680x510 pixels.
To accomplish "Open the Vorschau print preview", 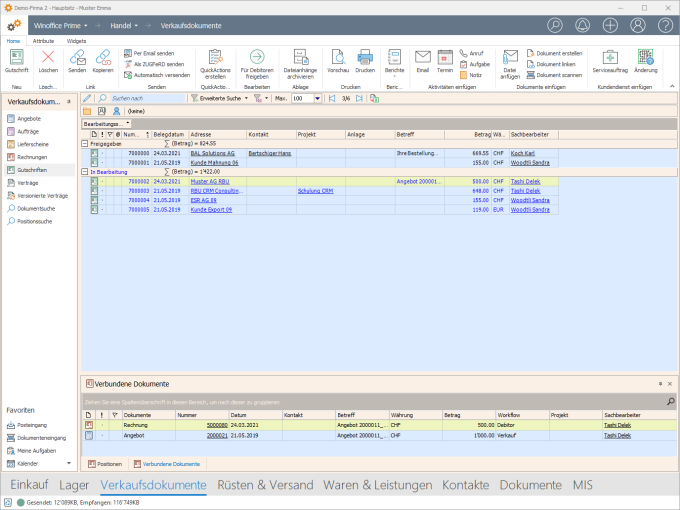I will tap(338, 58).
